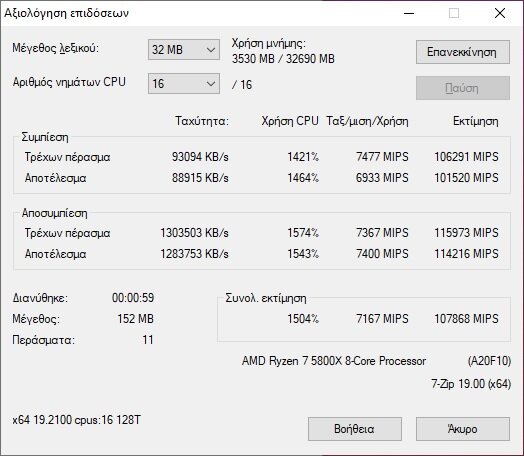Open help with the Βοήθεια button
Viewport: 524px width, 456px height.
[355, 429]
